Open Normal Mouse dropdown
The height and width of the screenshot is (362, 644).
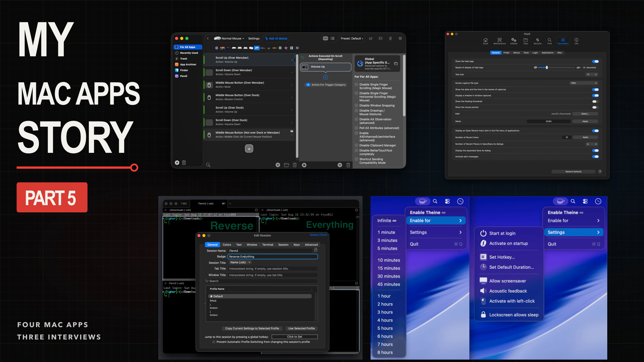tap(229, 38)
